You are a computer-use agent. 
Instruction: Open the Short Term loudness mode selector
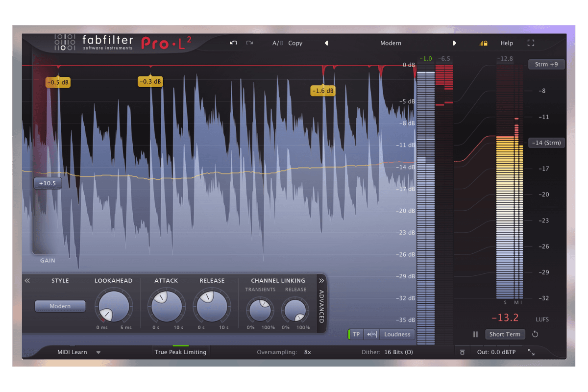pos(505,335)
